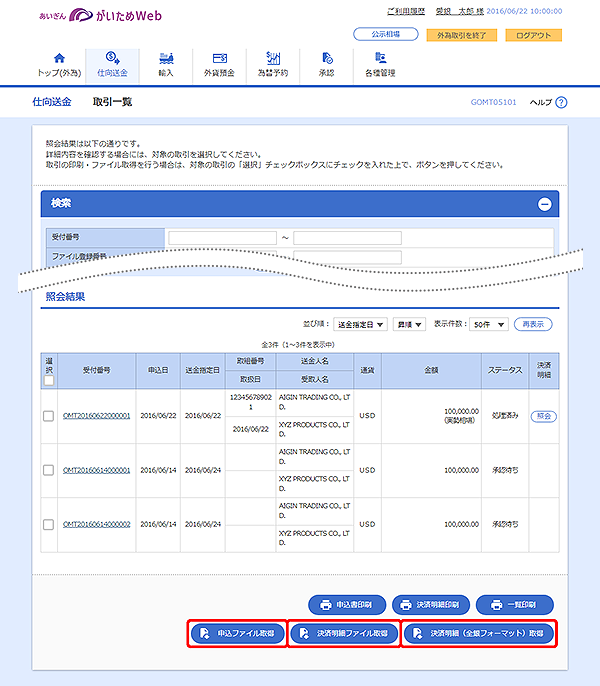Click the 受付番号 start input field
This screenshot has height=686, width=600.
point(222,238)
